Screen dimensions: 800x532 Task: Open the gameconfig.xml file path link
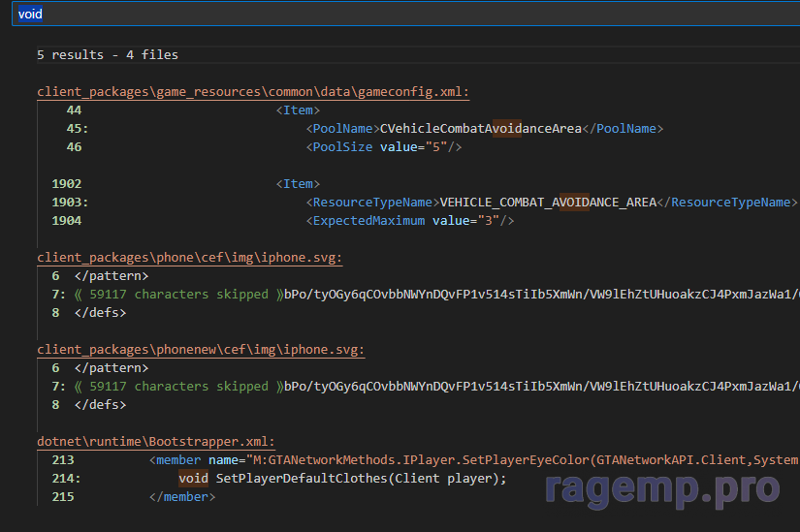(253, 92)
